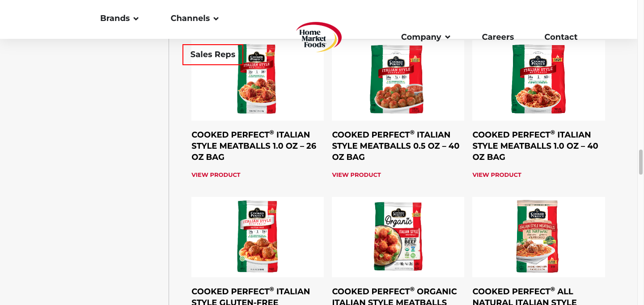View product for 0.5 oz 40 oz bag
The width and height of the screenshot is (644, 305).
[x=356, y=175]
